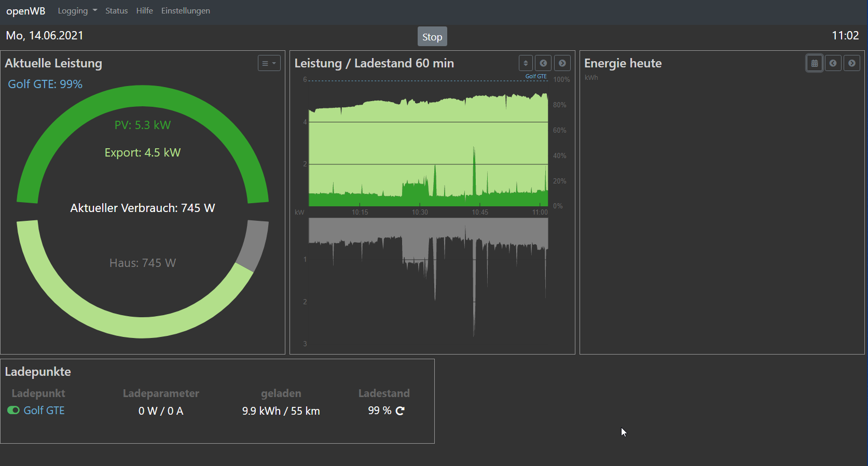Click Golf GTE legend label in graph
The image size is (868, 466).
pos(535,76)
